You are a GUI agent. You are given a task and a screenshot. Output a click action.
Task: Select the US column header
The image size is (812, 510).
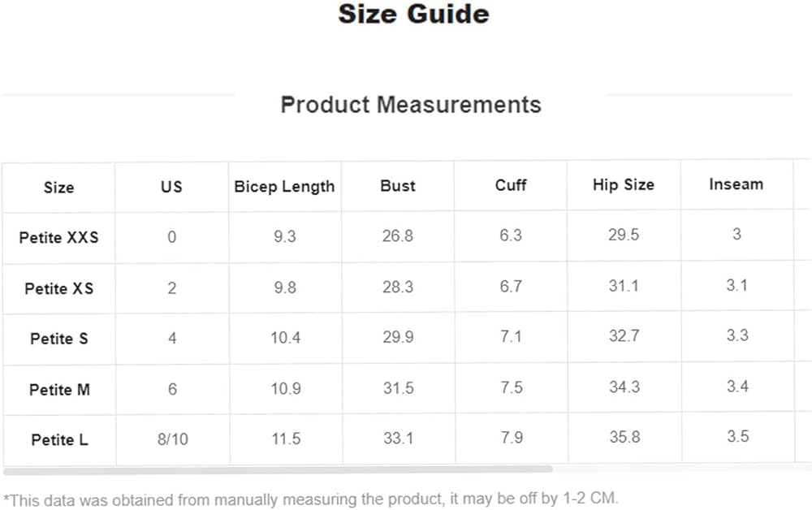point(171,187)
